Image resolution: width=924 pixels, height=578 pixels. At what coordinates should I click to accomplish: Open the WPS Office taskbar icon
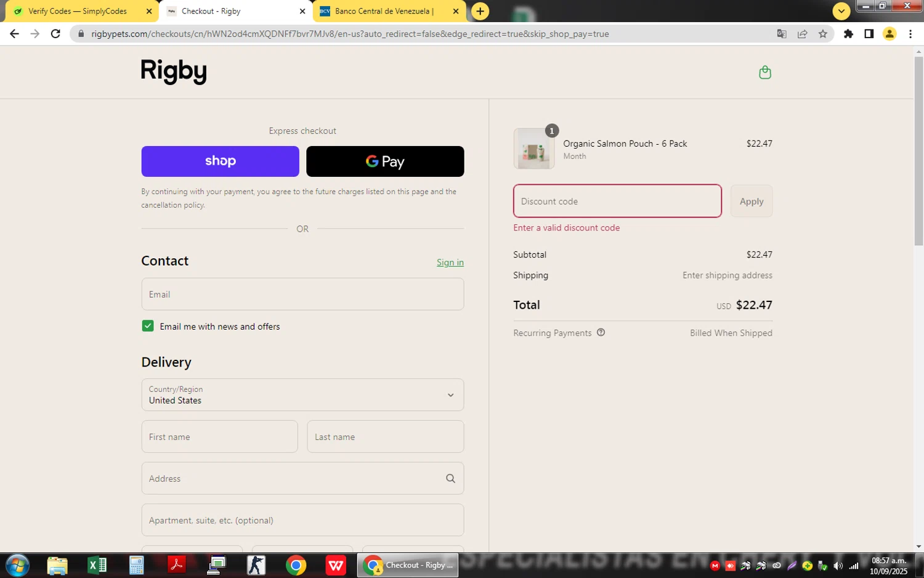(336, 565)
